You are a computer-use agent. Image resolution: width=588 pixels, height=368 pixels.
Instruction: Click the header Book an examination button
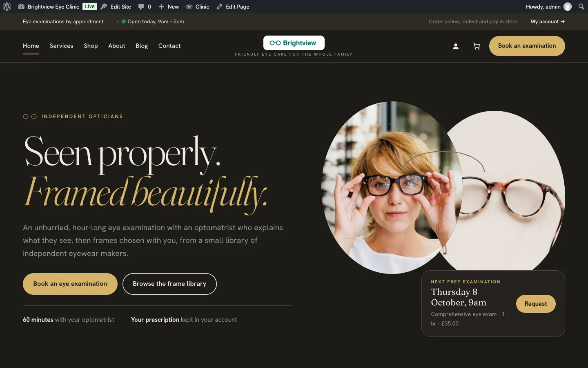coord(527,46)
